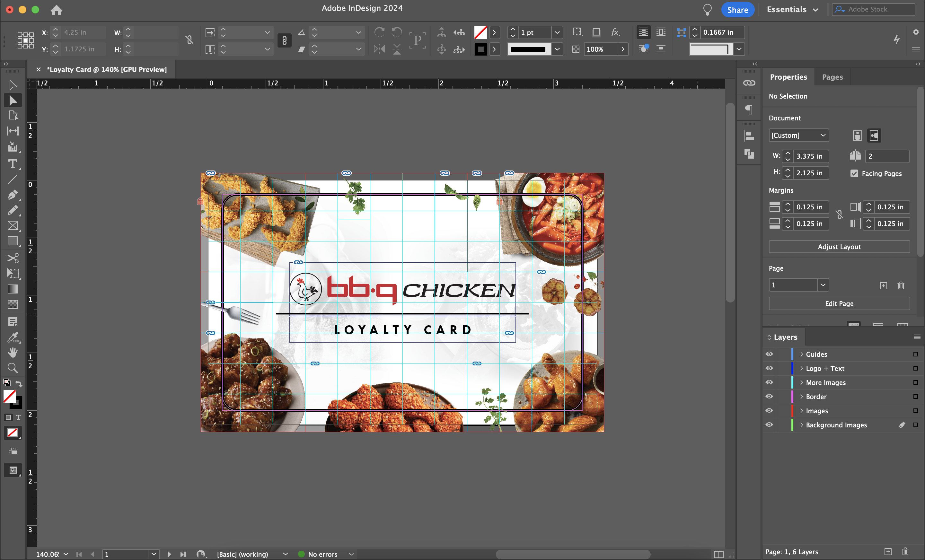Select the Gap tool
The height and width of the screenshot is (560, 925).
pyautogui.click(x=13, y=131)
